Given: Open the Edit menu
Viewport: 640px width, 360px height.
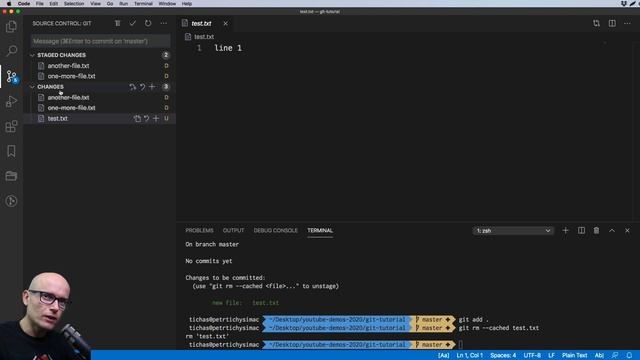Looking at the screenshot, I should pos(53,4).
